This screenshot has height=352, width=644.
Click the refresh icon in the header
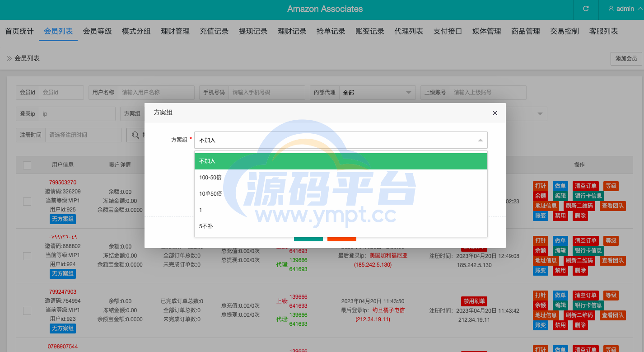[x=586, y=9]
